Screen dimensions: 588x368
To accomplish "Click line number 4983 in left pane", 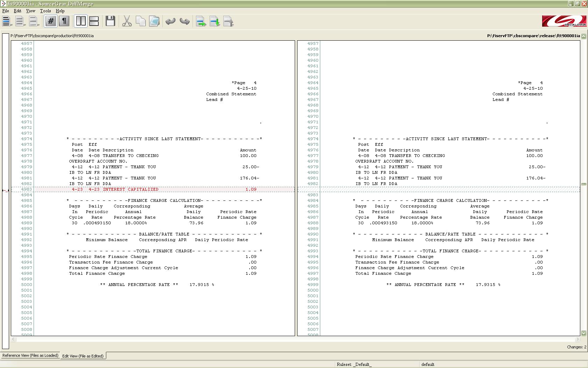I will tap(27, 189).
